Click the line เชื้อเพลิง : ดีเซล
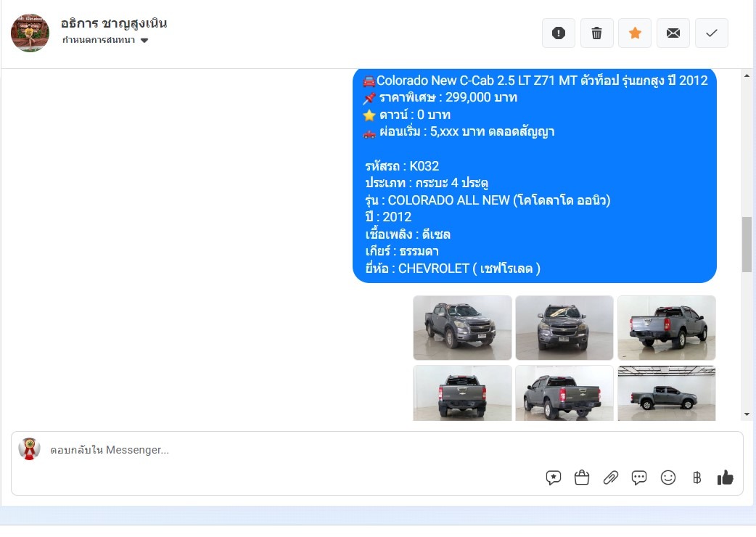This screenshot has width=756, height=537. coord(408,235)
